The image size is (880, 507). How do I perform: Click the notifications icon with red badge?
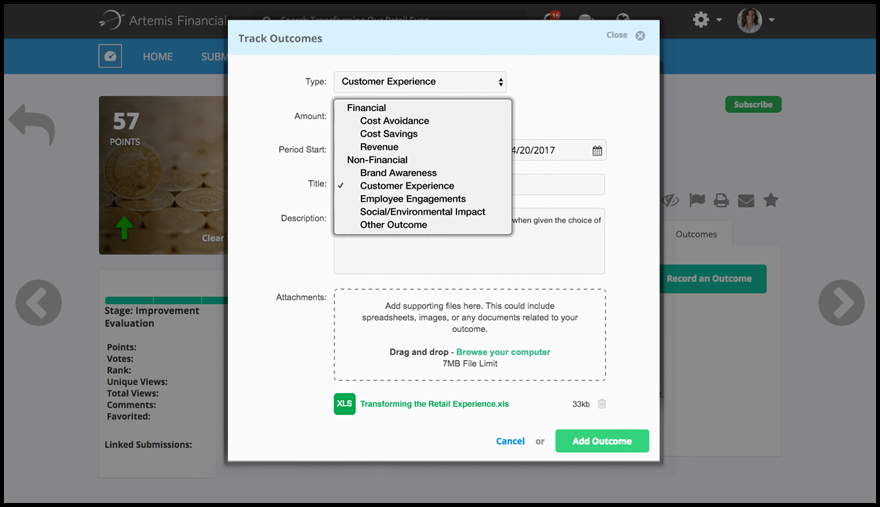[552, 16]
